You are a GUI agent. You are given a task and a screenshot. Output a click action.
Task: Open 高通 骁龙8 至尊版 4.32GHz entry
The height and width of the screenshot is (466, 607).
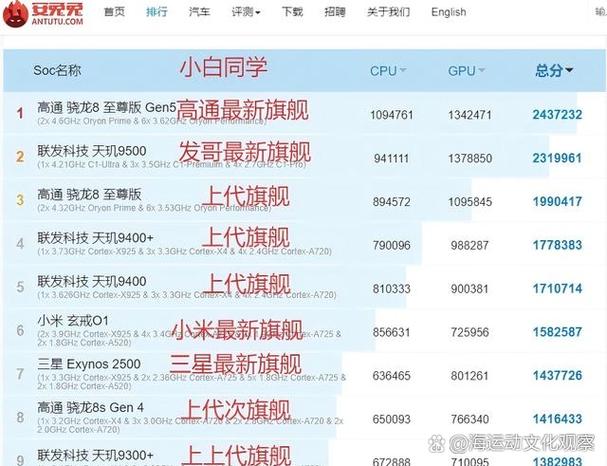(x=89, y=194)
